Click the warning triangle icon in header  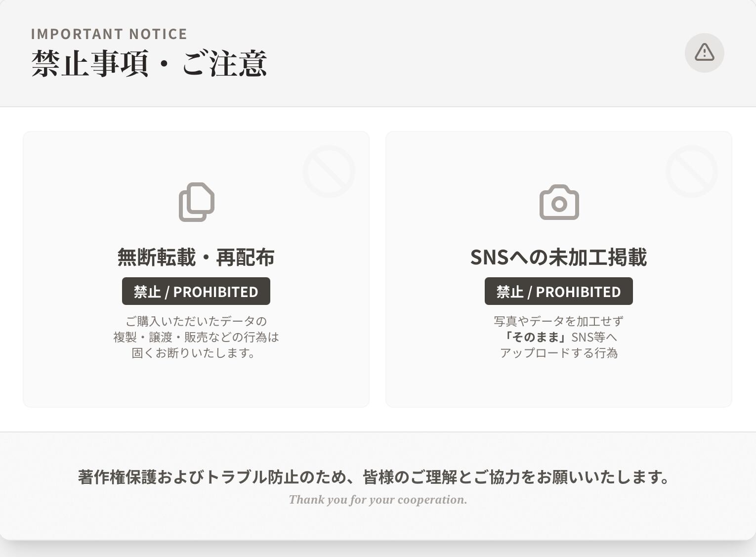(704, 52)
